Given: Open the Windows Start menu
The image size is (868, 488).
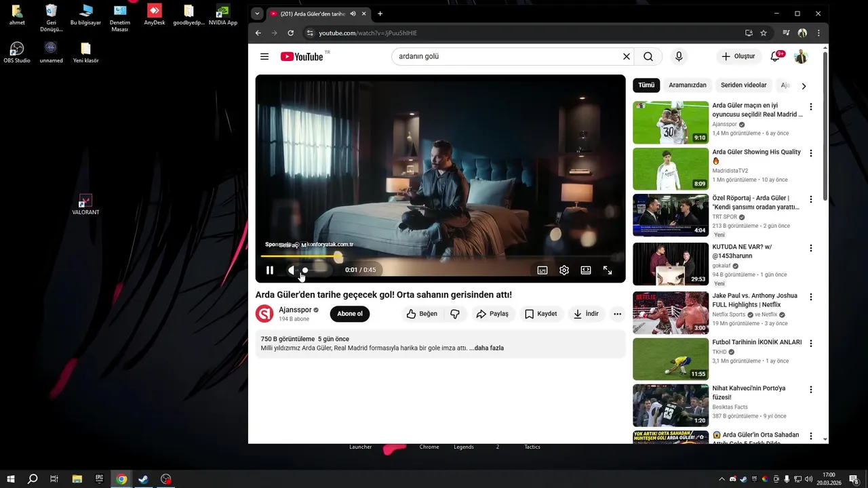Looking at the screenshot, I should [10, 479].
